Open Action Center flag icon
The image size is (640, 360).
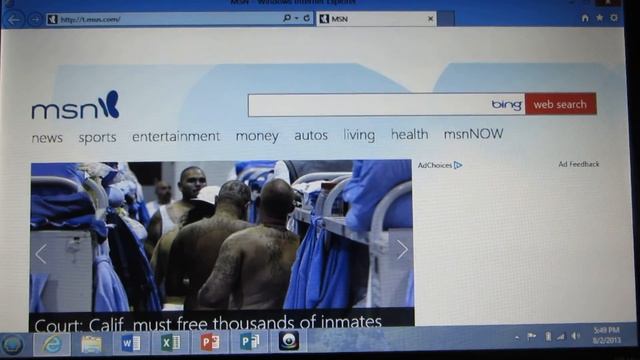531,337
